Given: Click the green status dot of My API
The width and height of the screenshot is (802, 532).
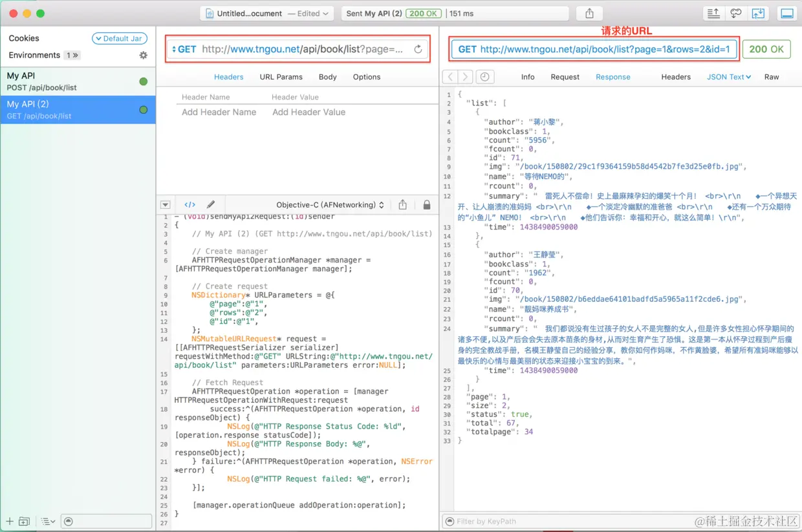Looking at the screenshot, I should pos(144,81).
